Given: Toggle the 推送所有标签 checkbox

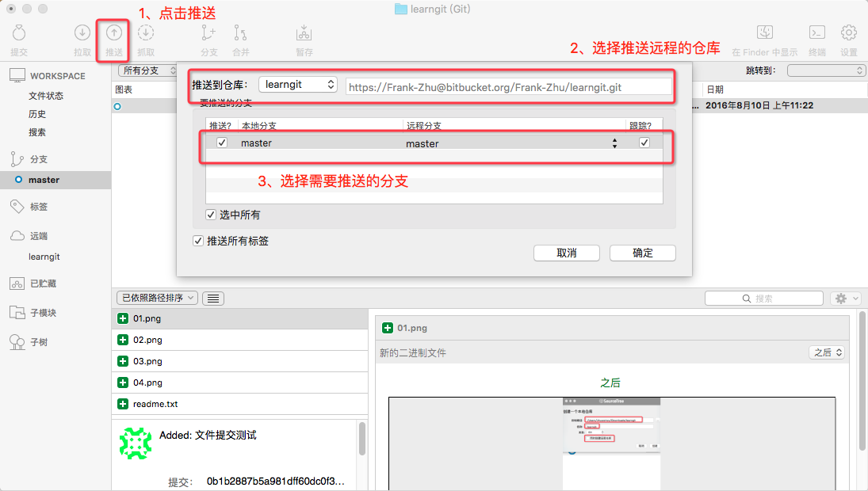Looking at the screenshot, I should (198, 241).
